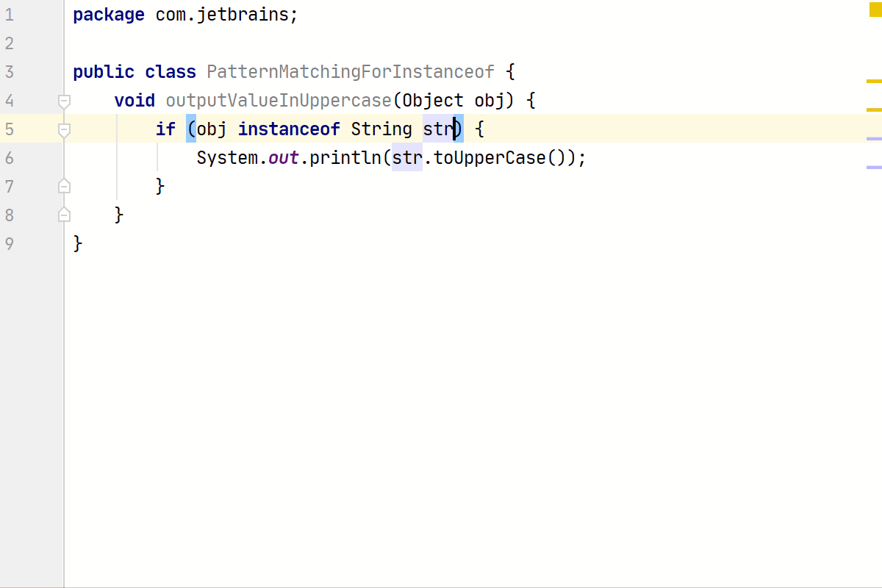Click the italic out field reference
Viewport: 882px width, 588px height.
pyautogui.click(x=284, y=158)
